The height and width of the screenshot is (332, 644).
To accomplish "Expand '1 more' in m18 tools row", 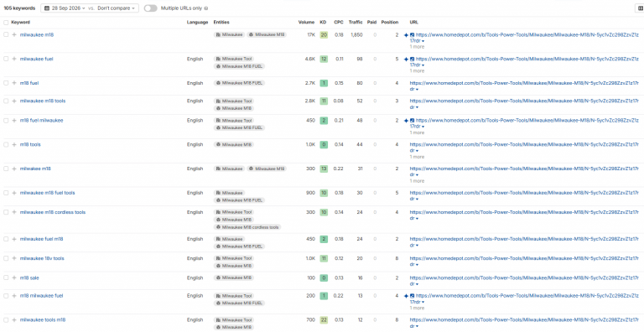I will (417, 157).
